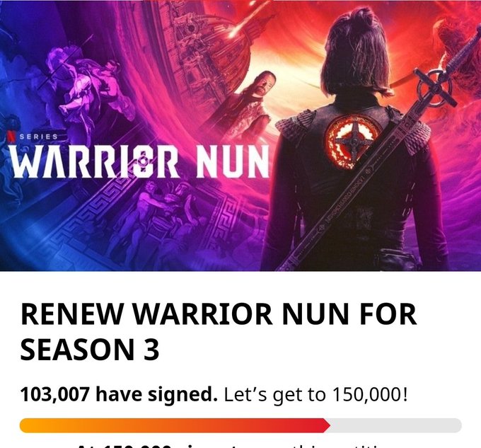The height and width of the screenshot is (448, 481).
Task: Click the gray unfilled progress bar section
Action: pyautogui.click(x=395, y=425)
